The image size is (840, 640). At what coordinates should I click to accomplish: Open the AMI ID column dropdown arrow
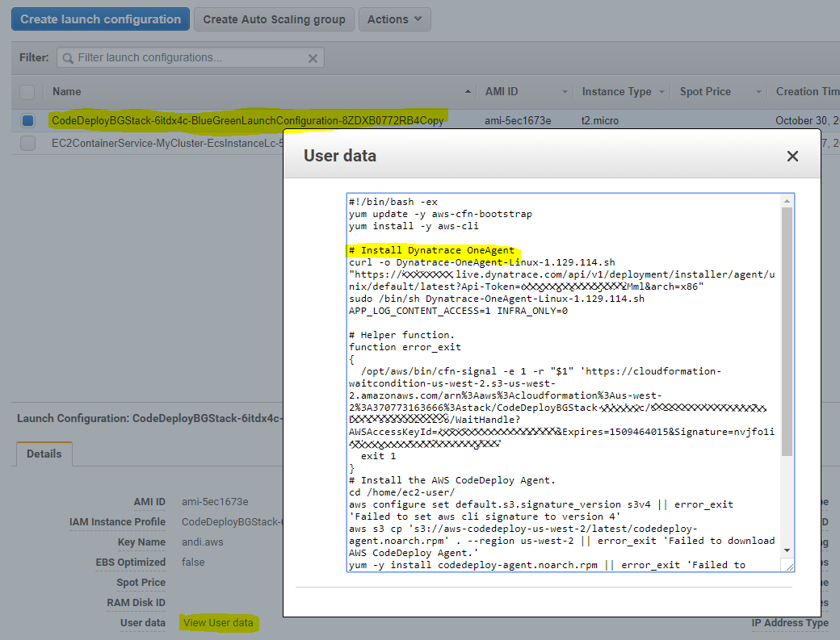[565, 92]
